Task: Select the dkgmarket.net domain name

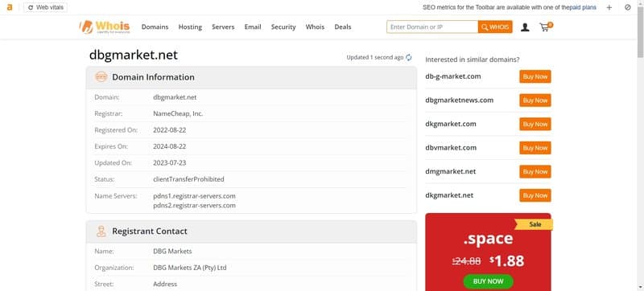Action: point(449,195)
